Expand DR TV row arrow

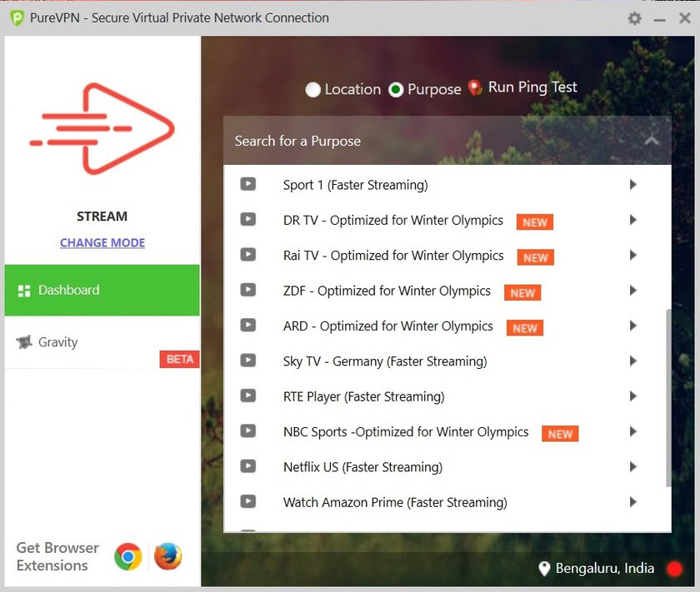coord(632,220)
